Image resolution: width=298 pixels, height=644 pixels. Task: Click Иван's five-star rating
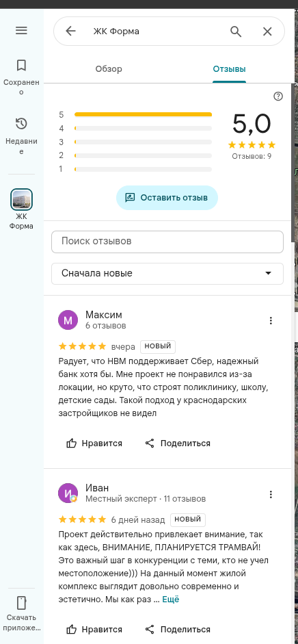click(83, 519)
